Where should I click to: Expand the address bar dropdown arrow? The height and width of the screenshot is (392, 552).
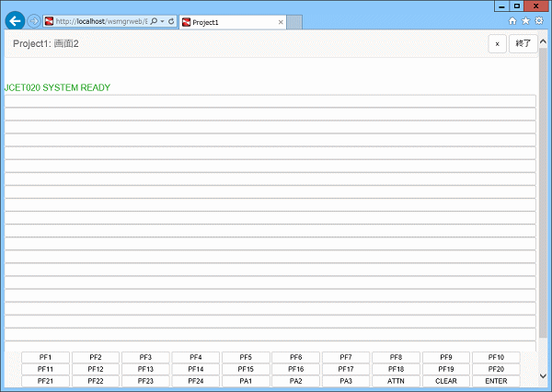162,21
